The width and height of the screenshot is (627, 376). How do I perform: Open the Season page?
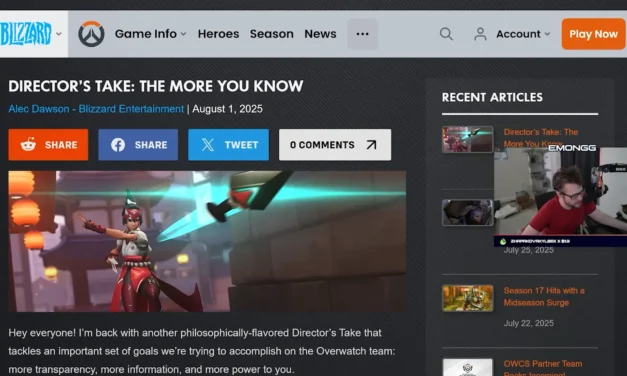(272, 34)
